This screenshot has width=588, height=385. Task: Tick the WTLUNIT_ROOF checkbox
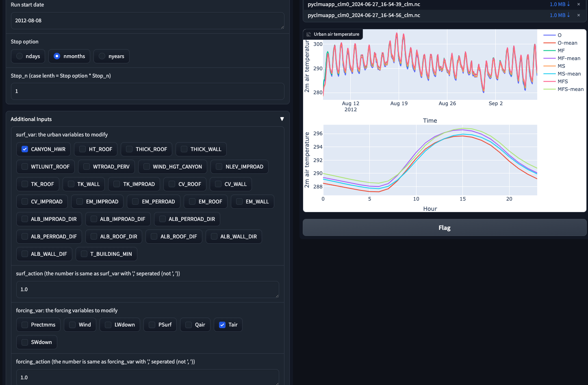coord(25,167)
